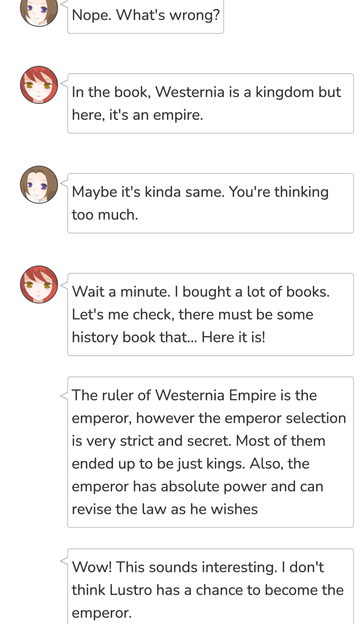The image size is (364, 624).
Task: Select the "You're thinking too much" message bubble
Action: [210, 203]
